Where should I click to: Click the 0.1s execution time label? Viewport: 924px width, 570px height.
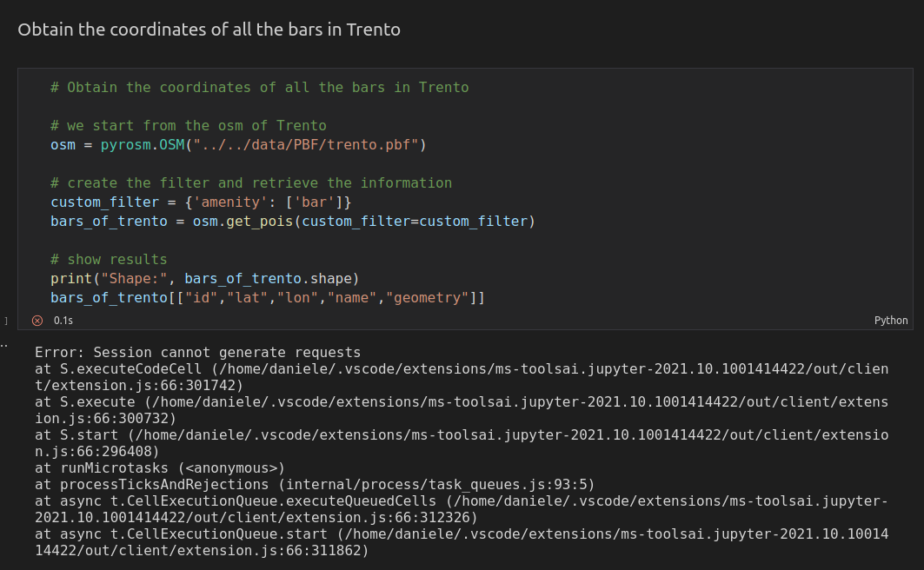click(63, 321)
